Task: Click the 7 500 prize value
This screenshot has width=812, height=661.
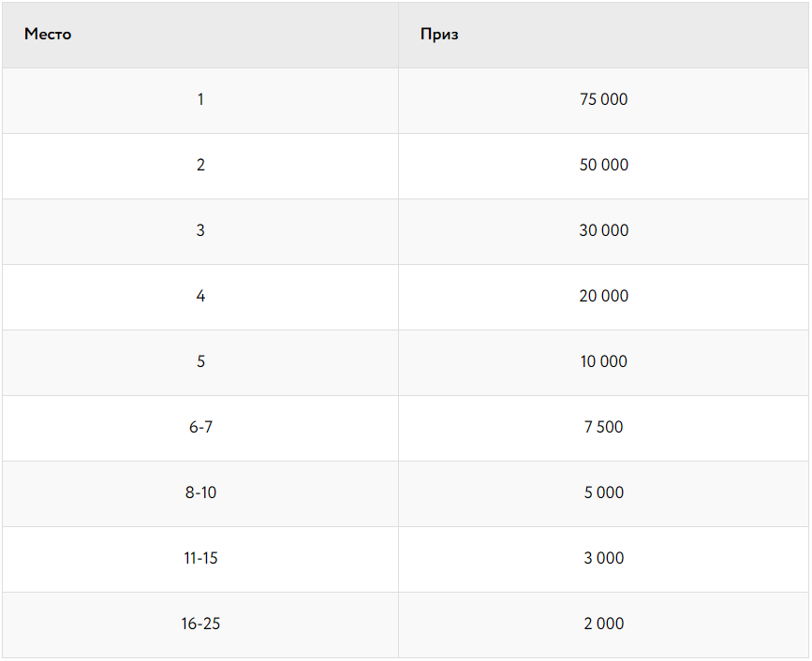Action: (603, 427)
